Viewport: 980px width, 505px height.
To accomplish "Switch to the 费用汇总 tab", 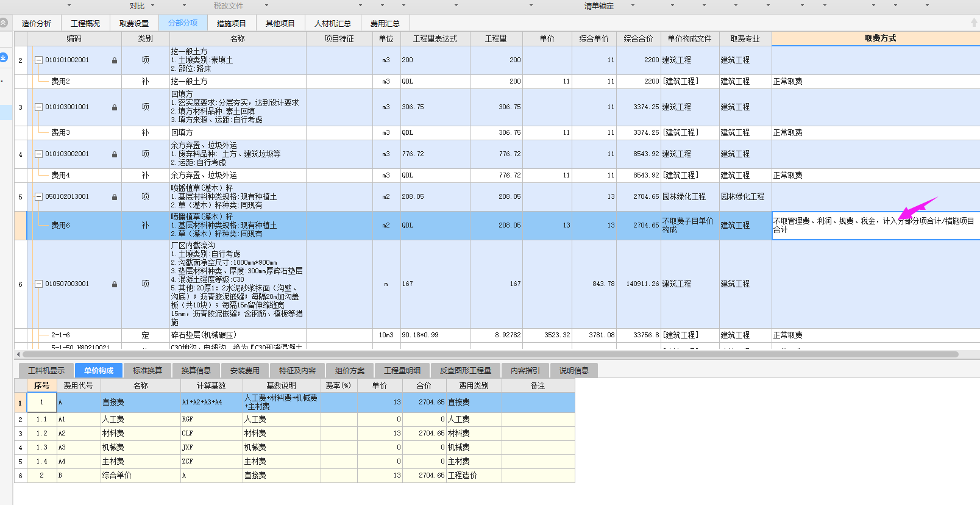I will pyautogui.click(x=385, y=23).
